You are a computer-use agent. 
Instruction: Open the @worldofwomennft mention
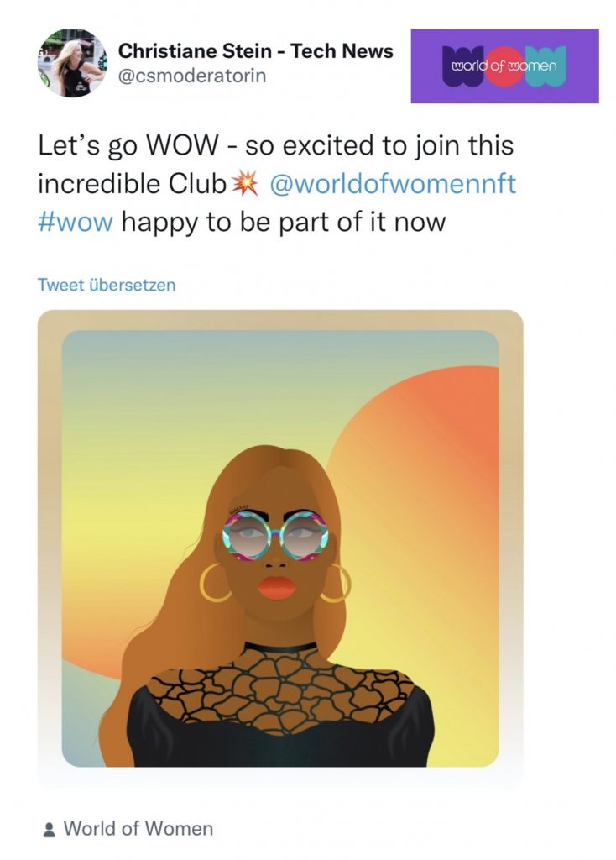(393, 184)
